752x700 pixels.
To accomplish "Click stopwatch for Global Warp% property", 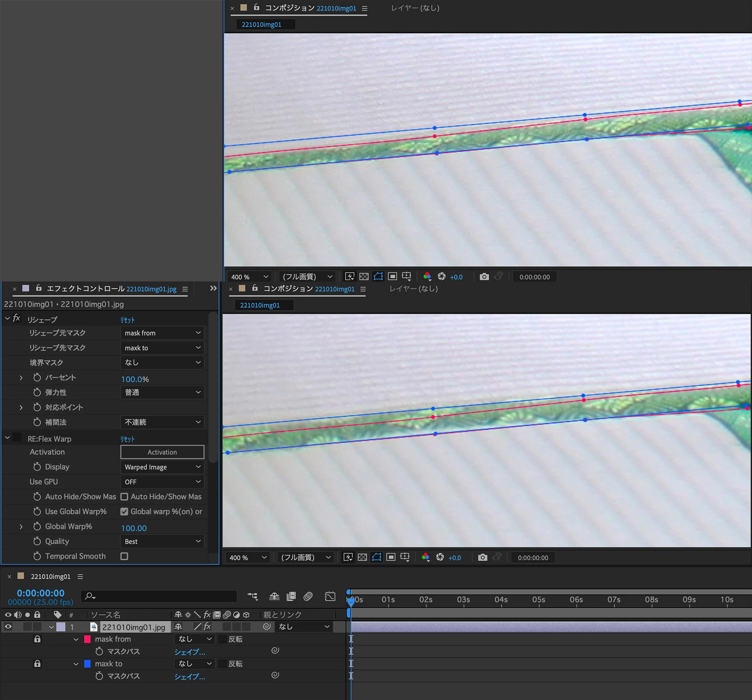I will point(37,527).
